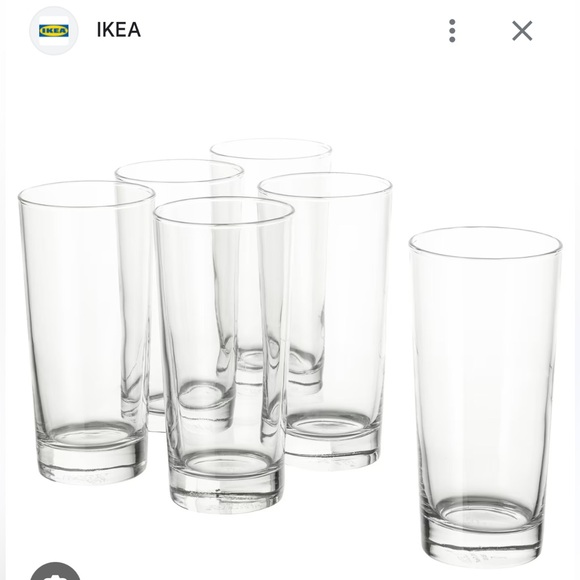
Task: Click the front-left glass in the group
Action: point(86,332)
